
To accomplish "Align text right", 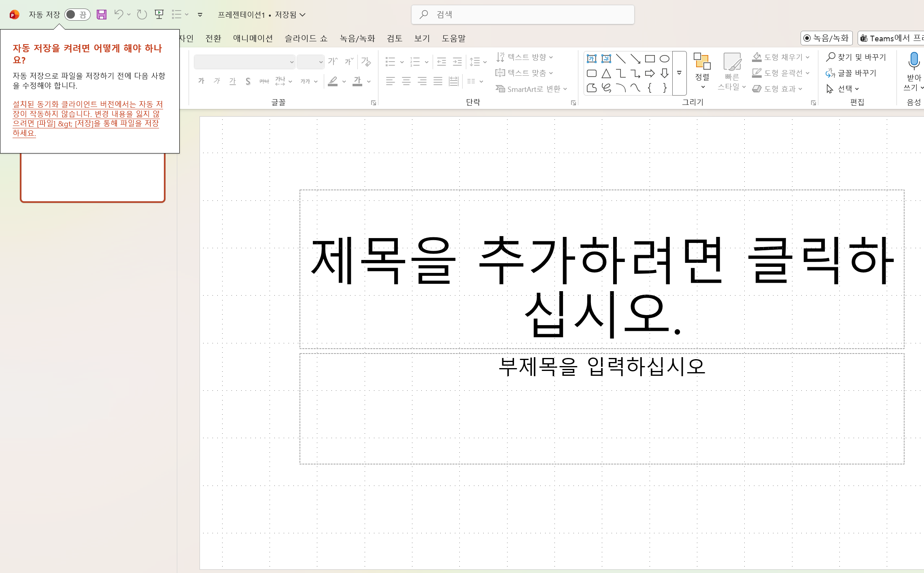I will pos(422,81).
